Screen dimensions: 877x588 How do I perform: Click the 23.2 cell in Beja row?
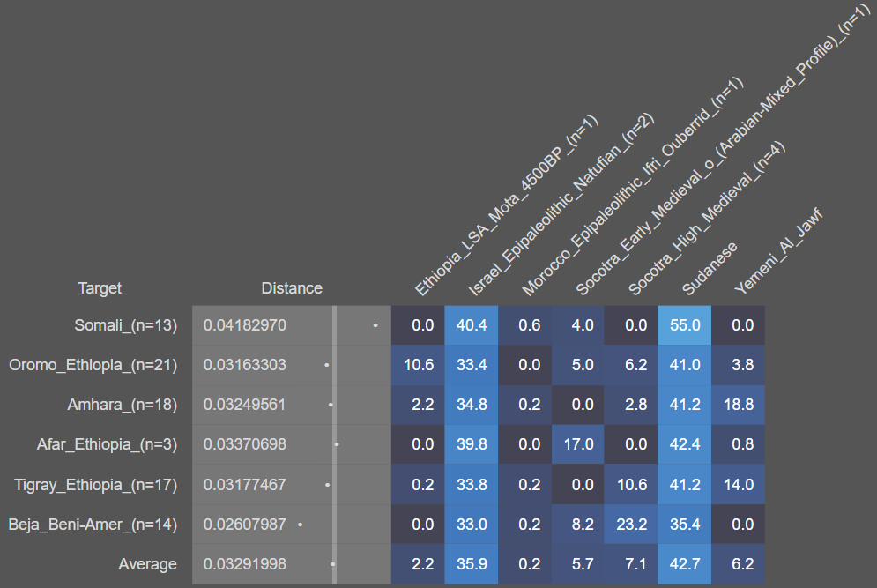tap(631, 525)
